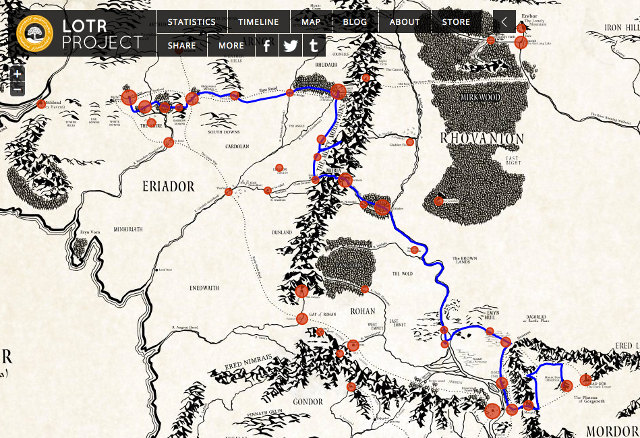Click the marker over The Shire label

click(x=151, y=122)
